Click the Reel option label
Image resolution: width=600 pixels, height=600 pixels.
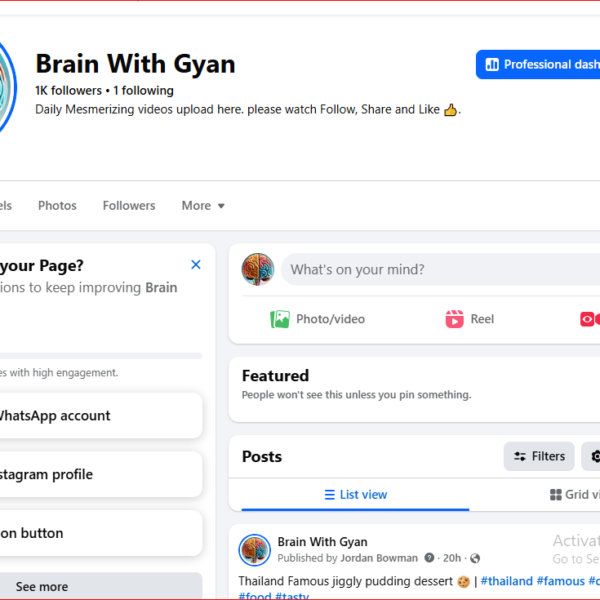(482, 319)
